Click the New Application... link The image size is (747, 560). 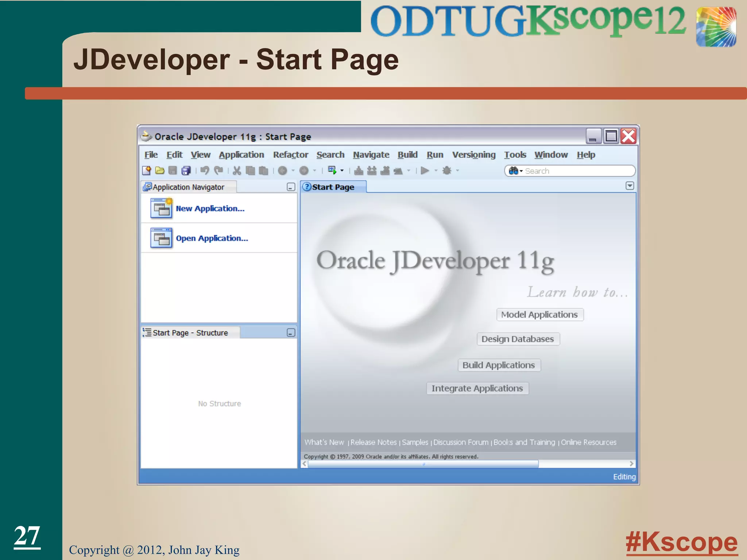[210, 208]
